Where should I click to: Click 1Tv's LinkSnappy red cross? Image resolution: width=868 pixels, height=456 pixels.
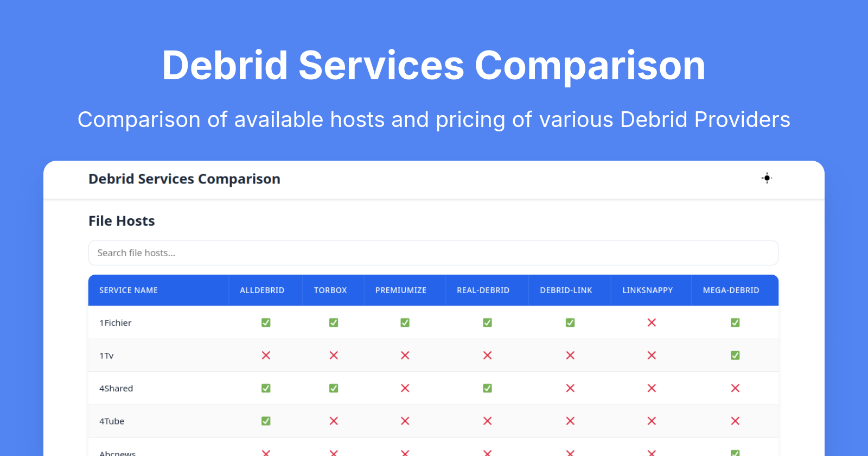point(652,355)
